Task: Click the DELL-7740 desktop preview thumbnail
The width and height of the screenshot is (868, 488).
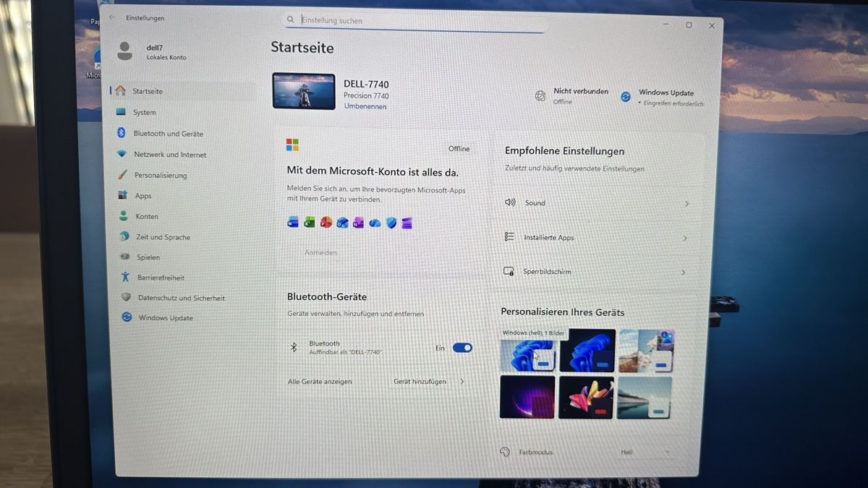Action: [x=304, y=91]
